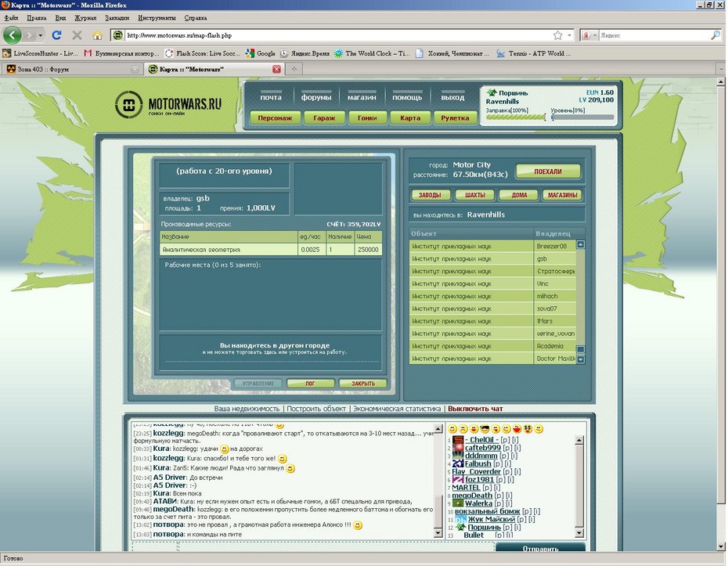The width and height of the screenshot is (728, 566).
Task: Open the browser Home page icon
Action: tap(97, 35)
